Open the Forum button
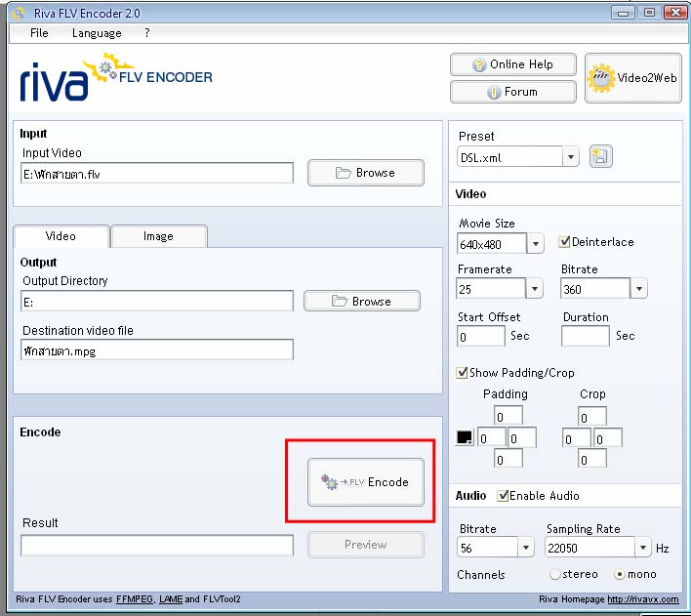 (513, 92)
